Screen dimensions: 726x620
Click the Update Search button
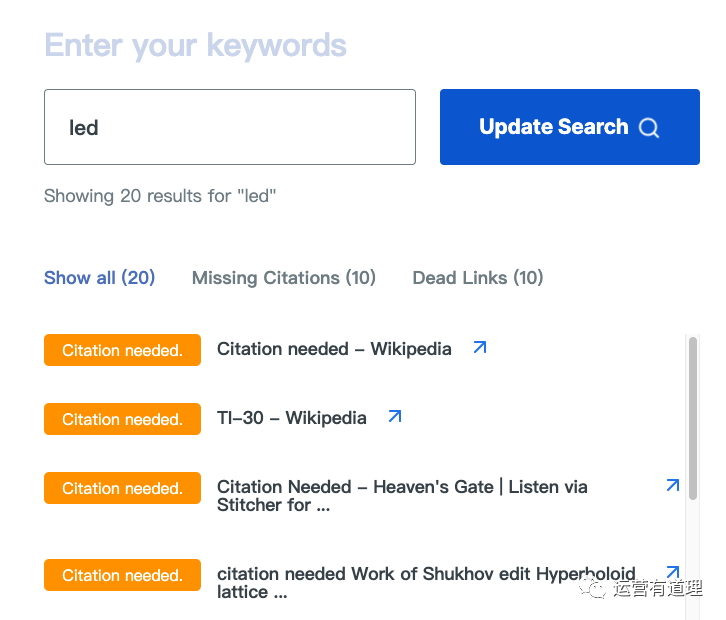570,127
